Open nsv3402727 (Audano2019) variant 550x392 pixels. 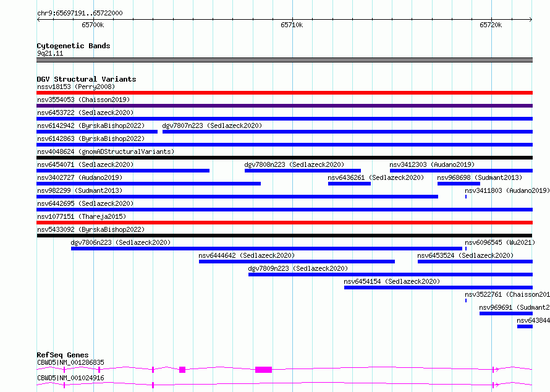click(x=148, y=184)
